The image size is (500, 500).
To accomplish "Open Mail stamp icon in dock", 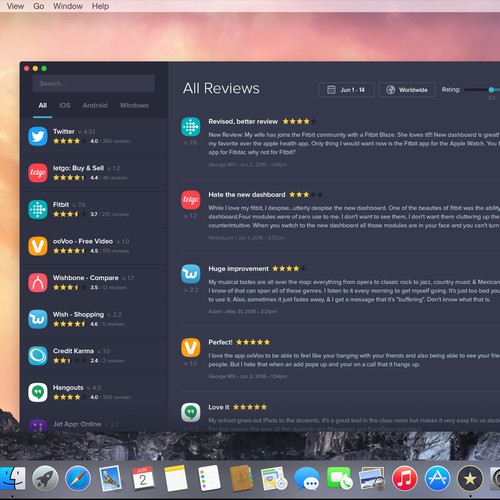I will (110, 478).
